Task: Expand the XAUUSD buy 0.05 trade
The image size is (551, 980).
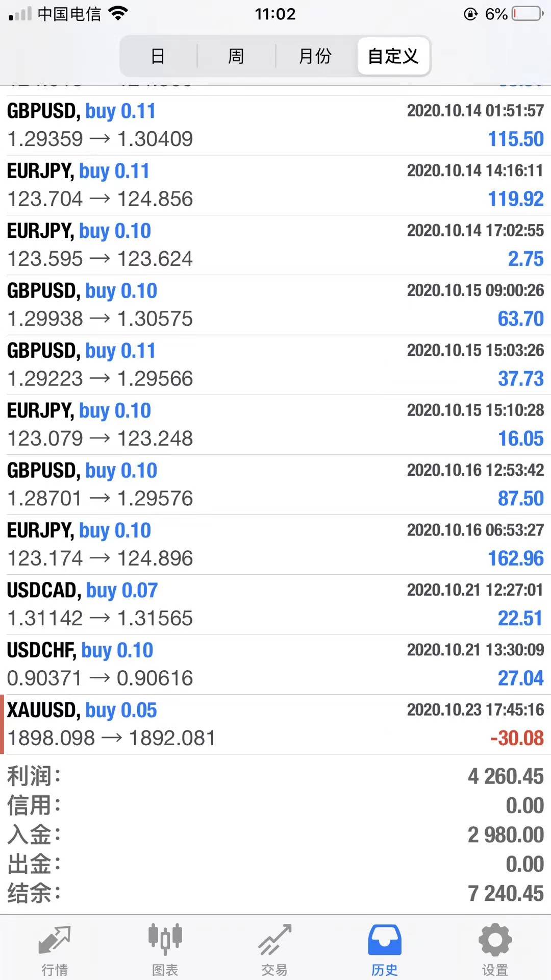Action: click(x=275, y=724)
